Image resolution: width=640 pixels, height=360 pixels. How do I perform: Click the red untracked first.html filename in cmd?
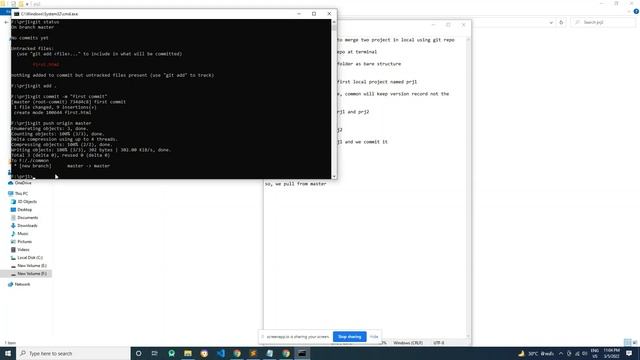point(46,64)
